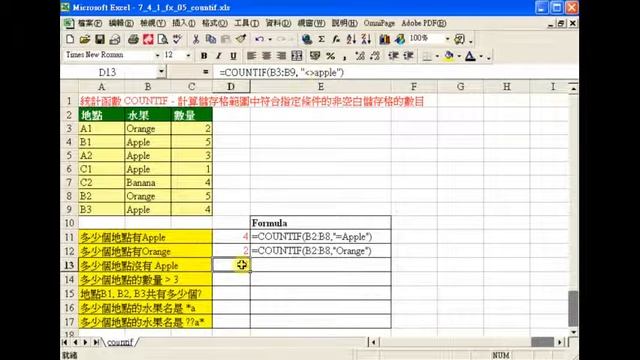Screen dimensions: 640x360
Task: Open the 工具 (Tools) menu
Action: point(247,23)
